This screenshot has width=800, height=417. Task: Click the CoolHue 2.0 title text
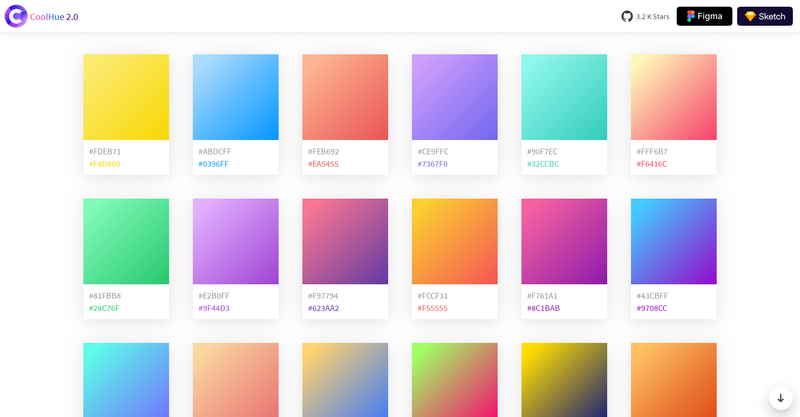(54, 17)
